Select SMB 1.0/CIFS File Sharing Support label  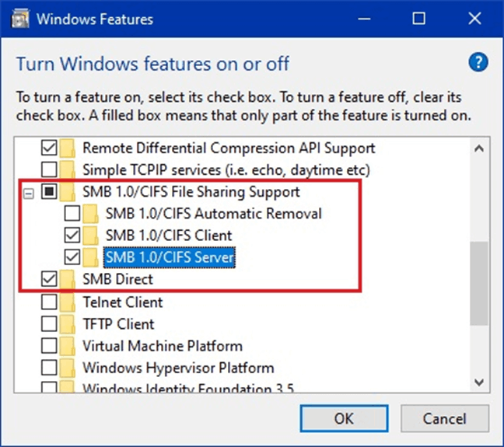191,192
